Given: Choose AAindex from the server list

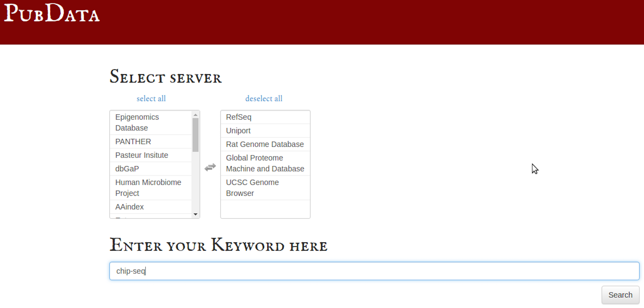Looking at the screenshot, I should (151, 207).
